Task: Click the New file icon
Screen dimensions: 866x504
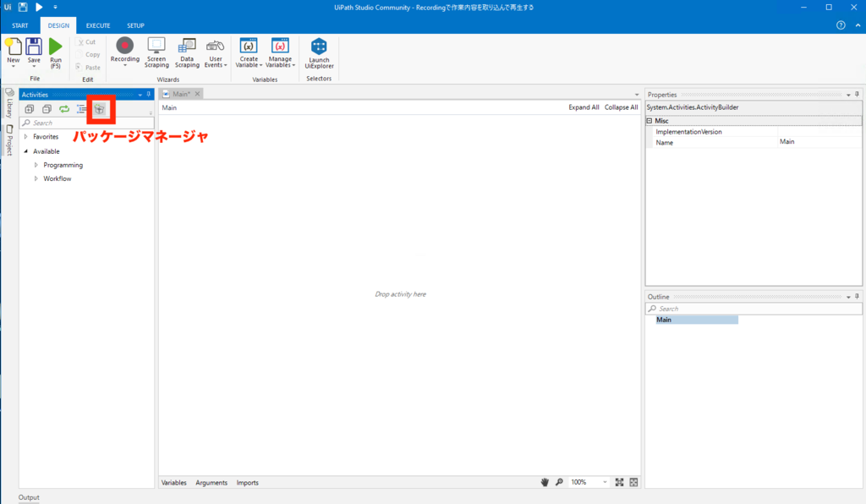Action: tap(14, 47)
